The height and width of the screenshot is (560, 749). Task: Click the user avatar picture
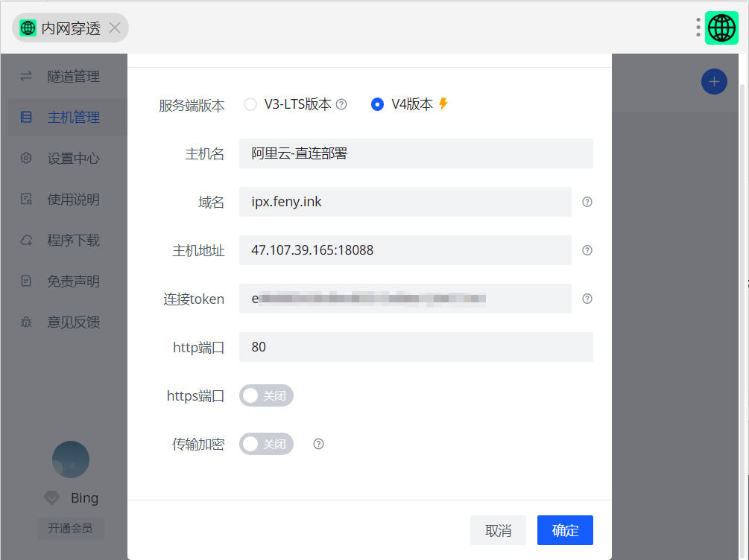[71, 459]
